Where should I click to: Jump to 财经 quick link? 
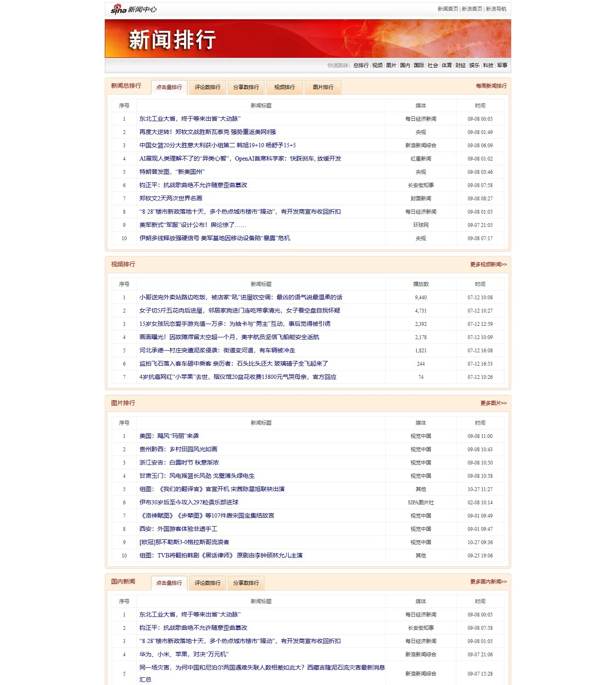(x=460, y=66)
